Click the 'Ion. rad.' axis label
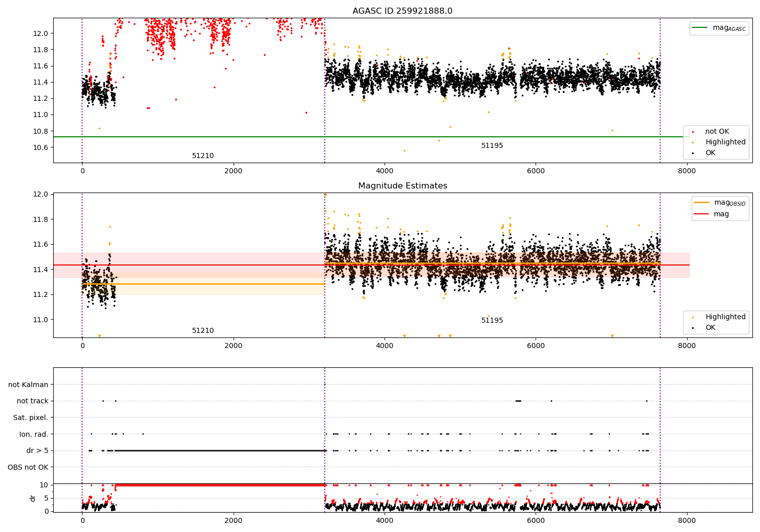 click(33, 434)
